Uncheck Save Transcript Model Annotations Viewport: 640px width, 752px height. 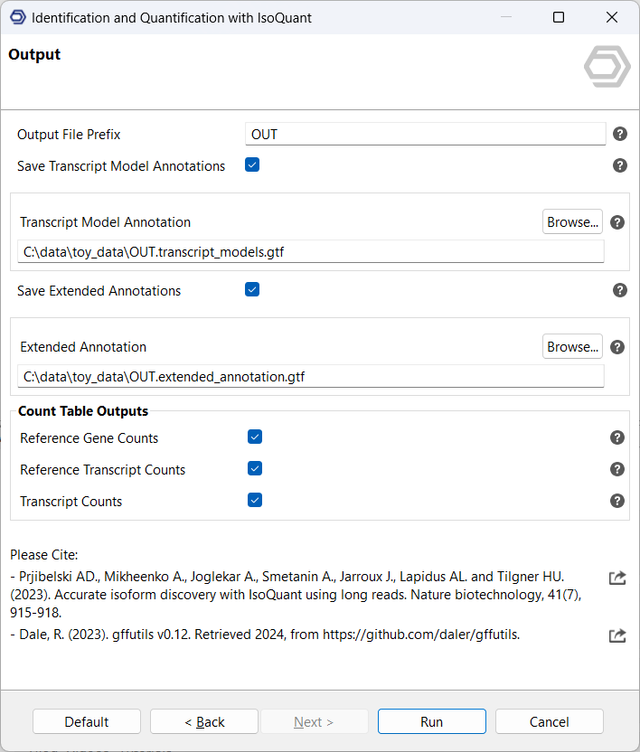pos(252,165)
